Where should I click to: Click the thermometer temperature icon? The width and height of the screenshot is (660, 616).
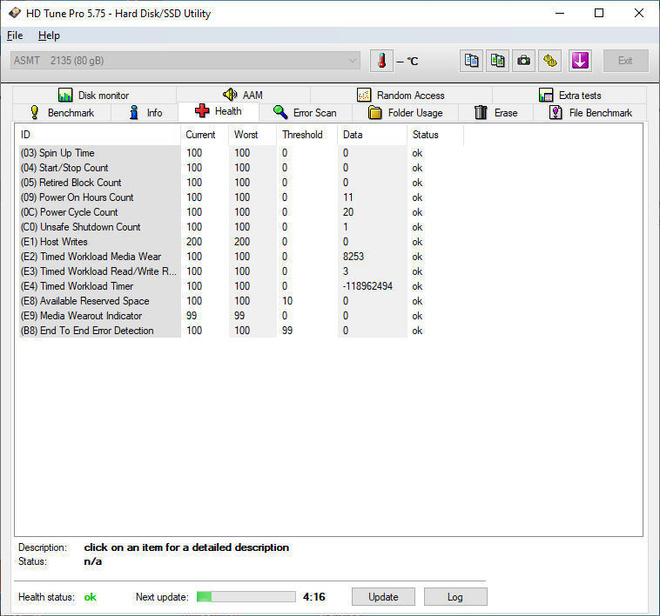click(x=382, y=61)
